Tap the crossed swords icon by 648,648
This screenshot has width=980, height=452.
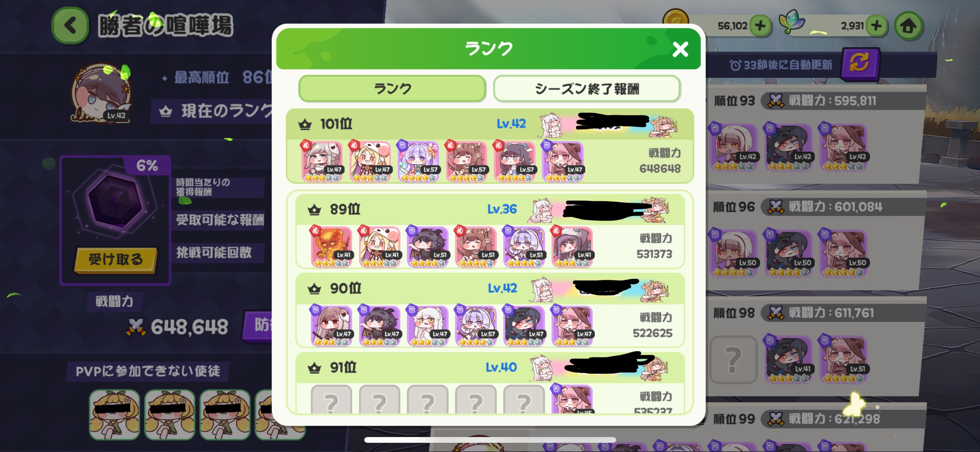(x=136, y=327)
